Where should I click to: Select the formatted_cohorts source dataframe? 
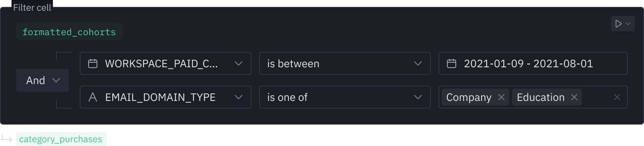[x=69, y=32]
